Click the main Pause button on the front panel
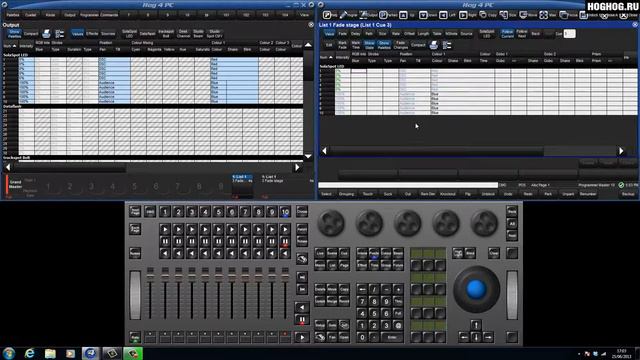The height and width of the screenshot is (360, 640). click(302, 320)
